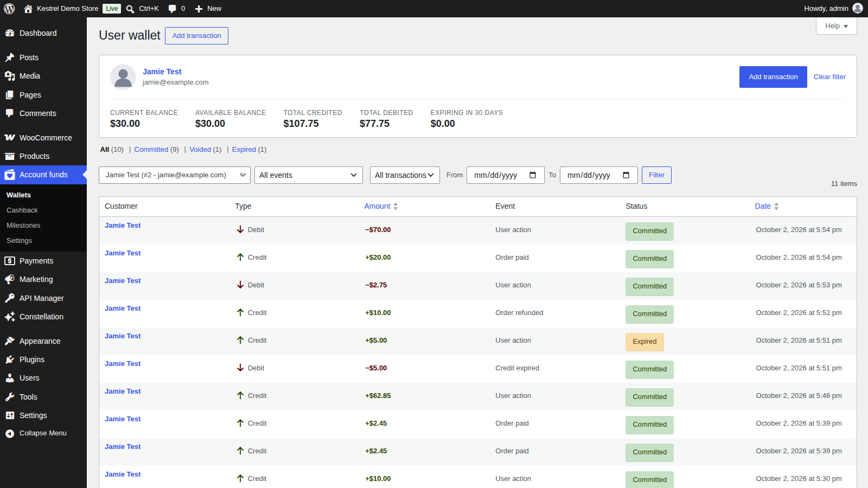
Task: Show Voided transactions filter
Action: (200, 150)
